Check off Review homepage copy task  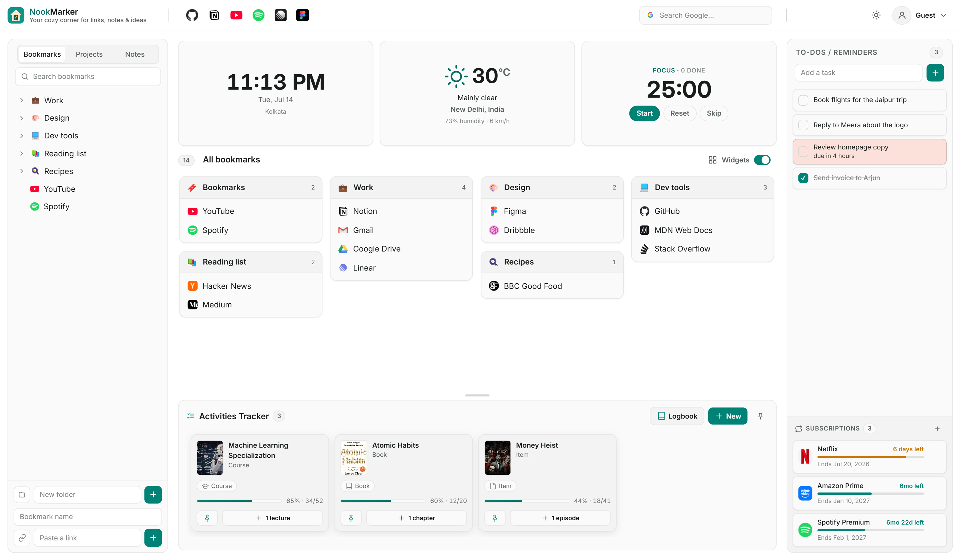click(x=803, y=151)
